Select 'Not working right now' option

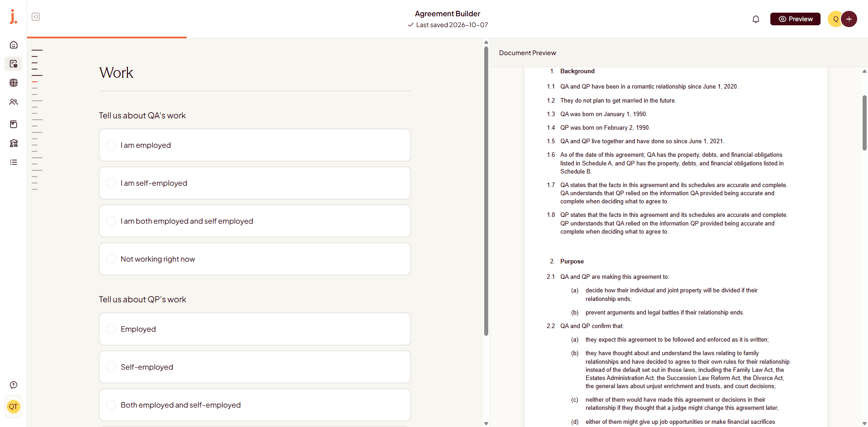(255, 259)
